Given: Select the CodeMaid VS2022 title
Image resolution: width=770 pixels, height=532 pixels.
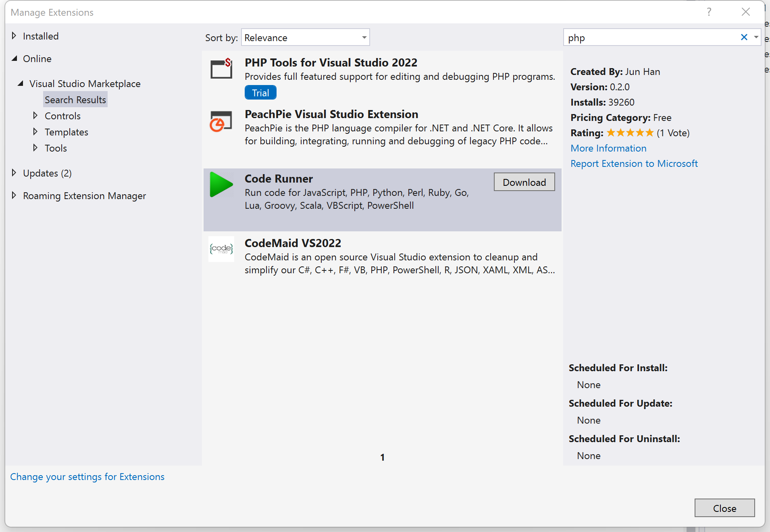Looking at the screenshot, I should point(293,243).
